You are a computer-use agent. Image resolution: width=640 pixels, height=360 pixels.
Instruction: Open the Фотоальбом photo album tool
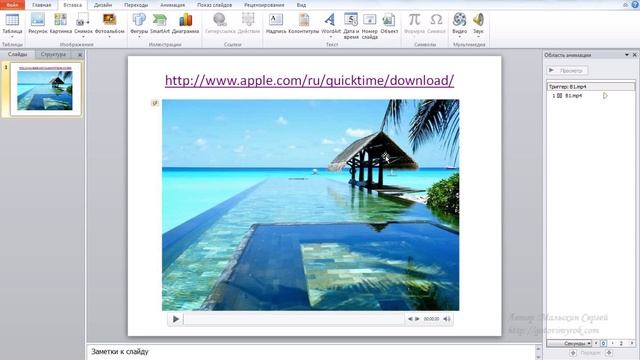tap(109, 20)
